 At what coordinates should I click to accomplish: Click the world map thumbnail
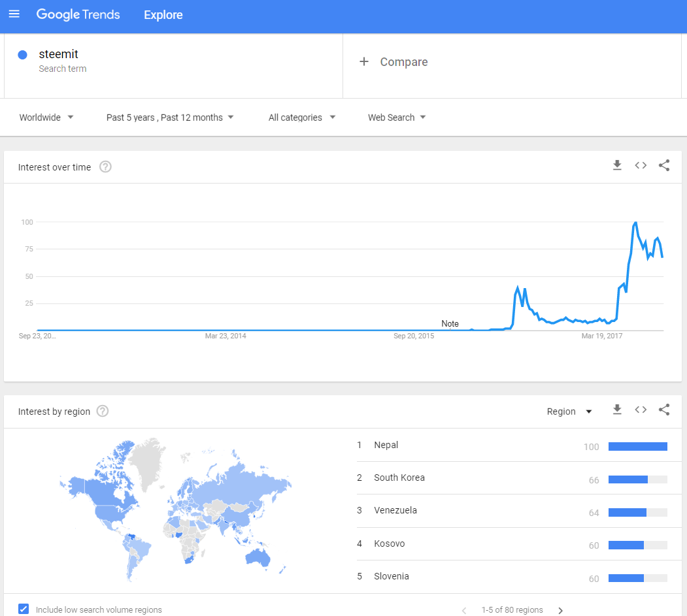175,509
